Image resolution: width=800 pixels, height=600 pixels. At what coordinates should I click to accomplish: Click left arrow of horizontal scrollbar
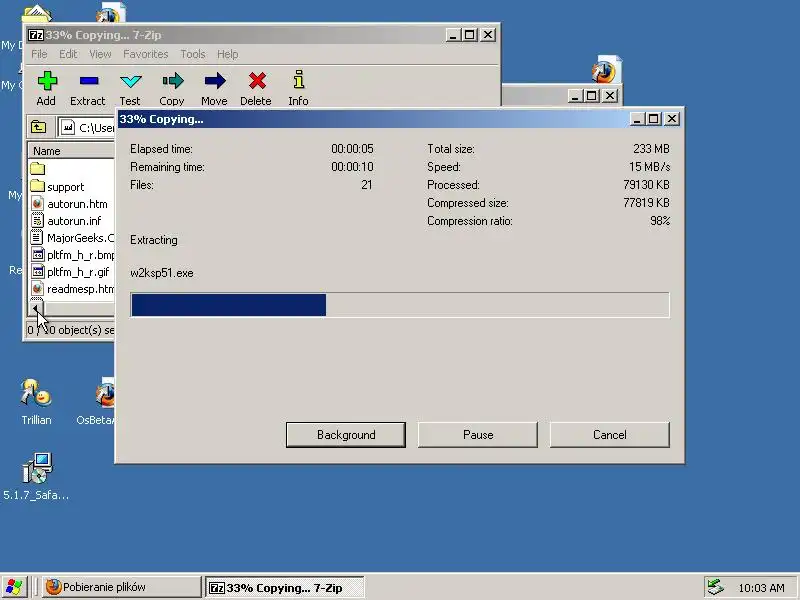[36, 308]
